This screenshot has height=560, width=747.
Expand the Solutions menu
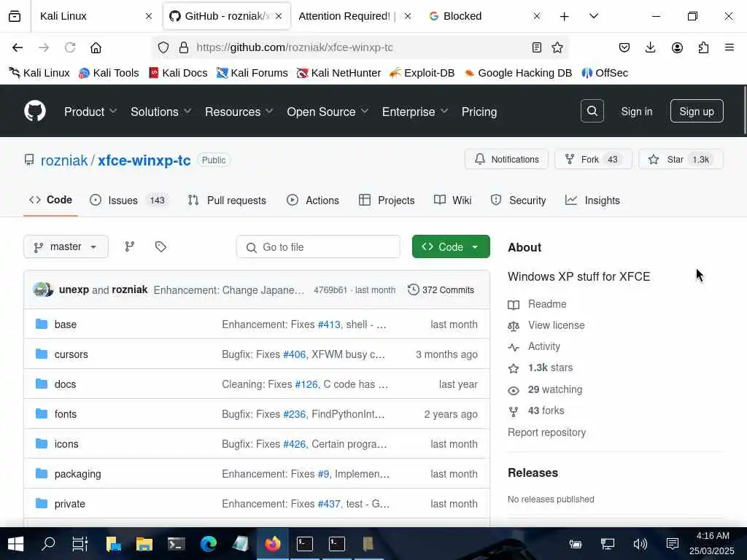coord(161,112)
